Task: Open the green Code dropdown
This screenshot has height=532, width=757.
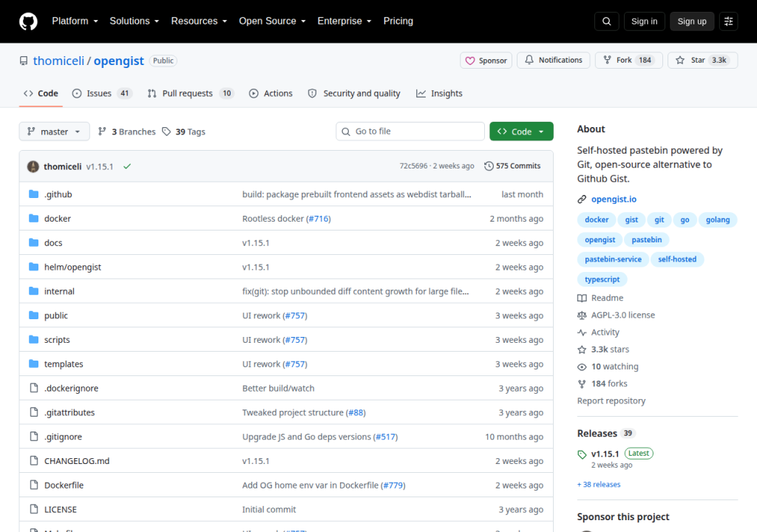Action: point(521,132)
